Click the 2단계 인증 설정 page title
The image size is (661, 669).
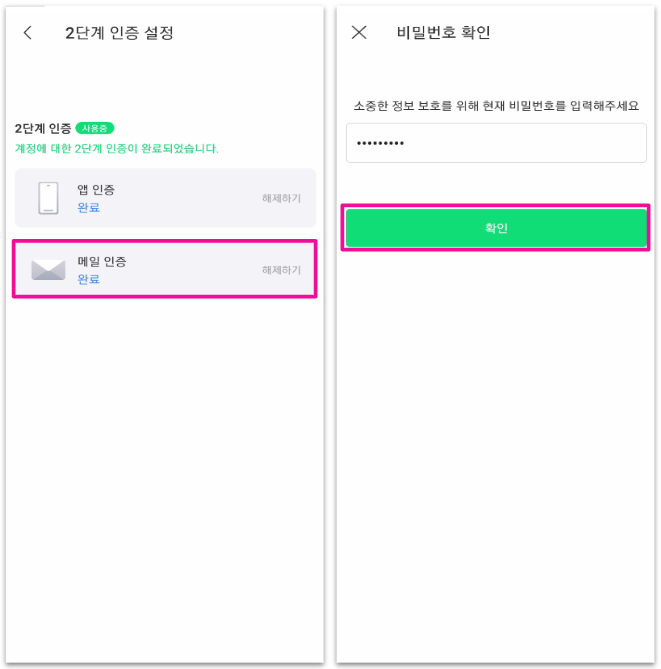pos(119,33)
